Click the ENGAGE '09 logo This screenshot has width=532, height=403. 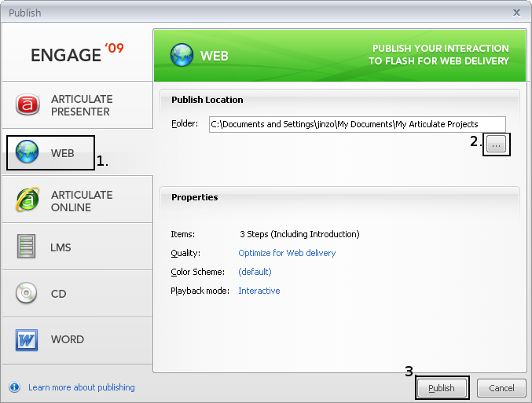[77, 53]
